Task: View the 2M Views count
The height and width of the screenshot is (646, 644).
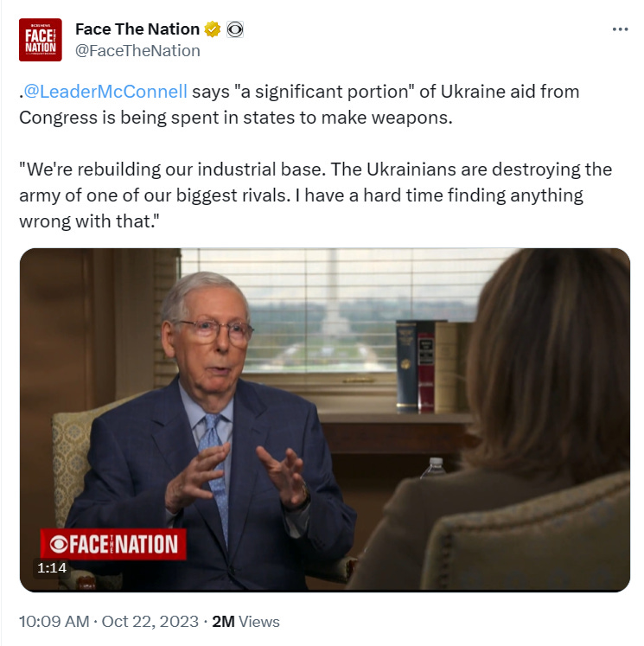Action: pyautogui.click(x=245, y=621)
